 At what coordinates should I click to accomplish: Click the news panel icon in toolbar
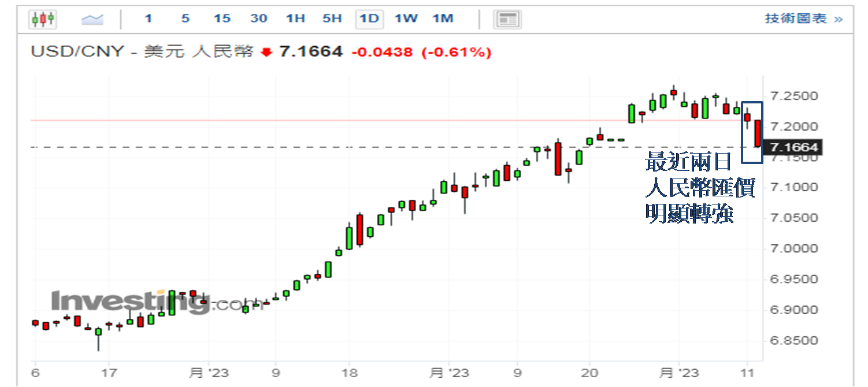(507, 19)
